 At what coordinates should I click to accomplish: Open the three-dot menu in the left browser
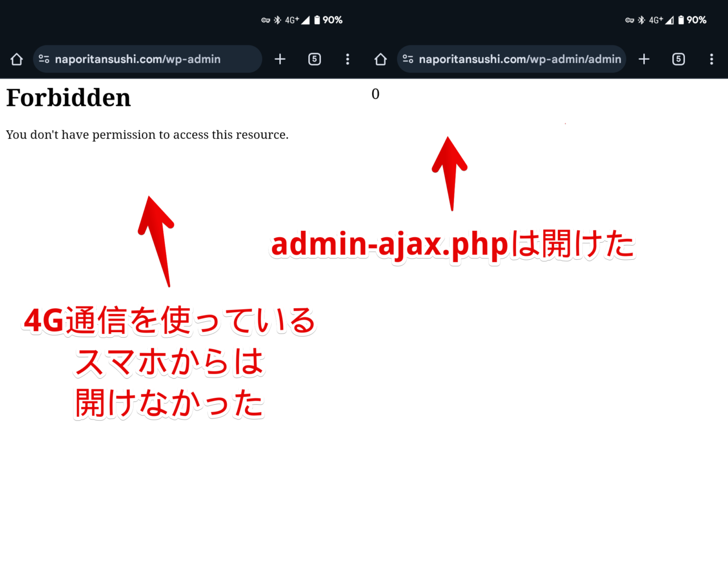(348, 59)
